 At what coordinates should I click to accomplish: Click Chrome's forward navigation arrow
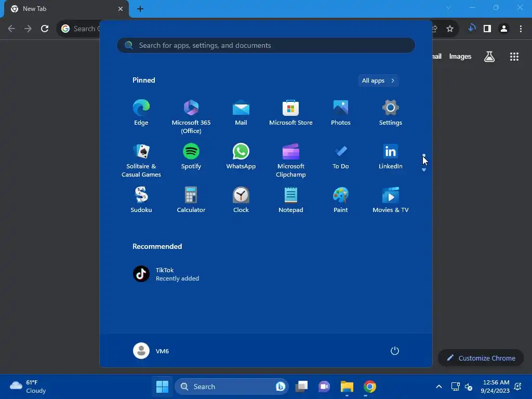(28, 29)
